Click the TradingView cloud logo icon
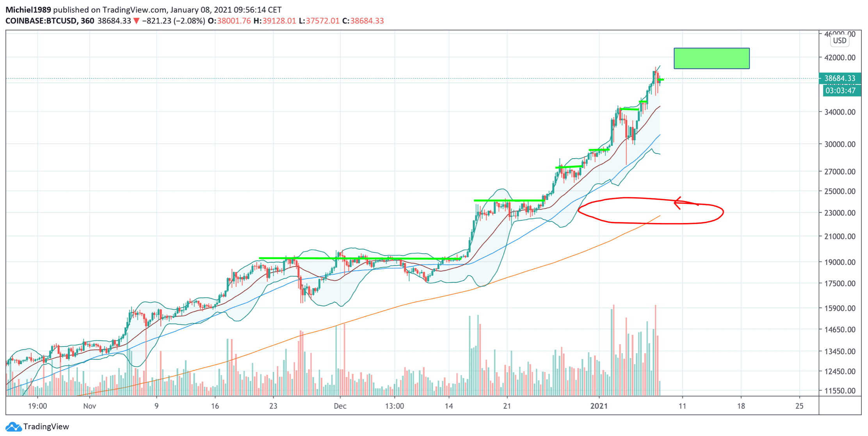The width and height of the screenshot is (868, 436). coord(13,427)
